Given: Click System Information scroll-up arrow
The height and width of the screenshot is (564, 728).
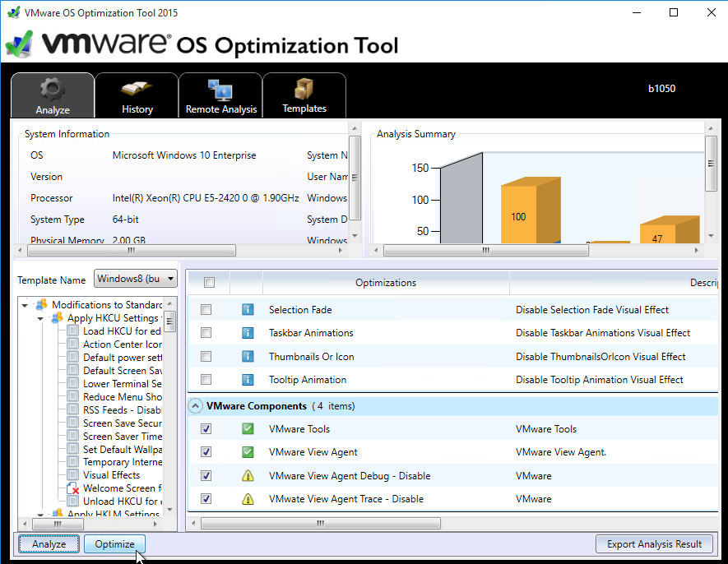Looking at the screenshot, I should [x=355, y=128].
